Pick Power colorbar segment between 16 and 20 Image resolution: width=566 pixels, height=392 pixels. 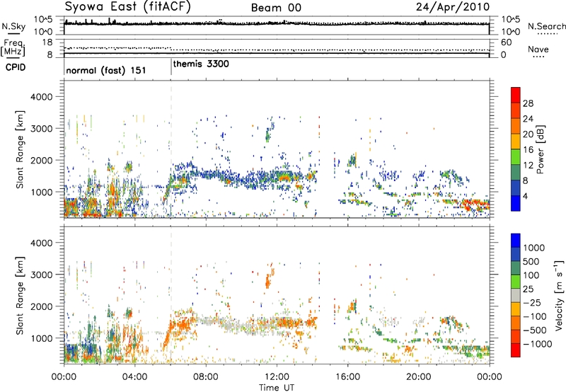tap(516, 141)
